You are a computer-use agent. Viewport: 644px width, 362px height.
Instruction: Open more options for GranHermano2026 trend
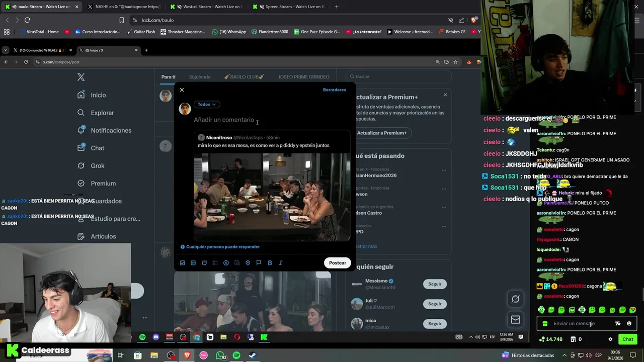pyautogui.click(x=444, y=170)
